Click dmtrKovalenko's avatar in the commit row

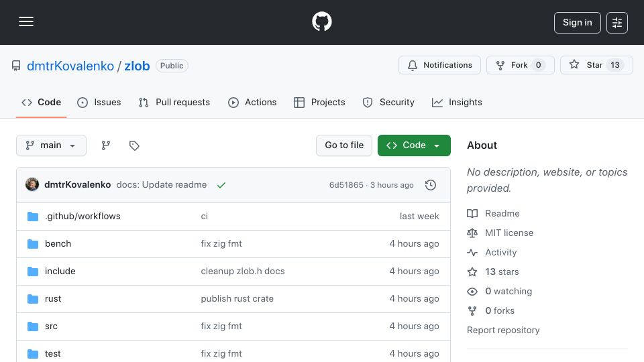coord(32,185)
